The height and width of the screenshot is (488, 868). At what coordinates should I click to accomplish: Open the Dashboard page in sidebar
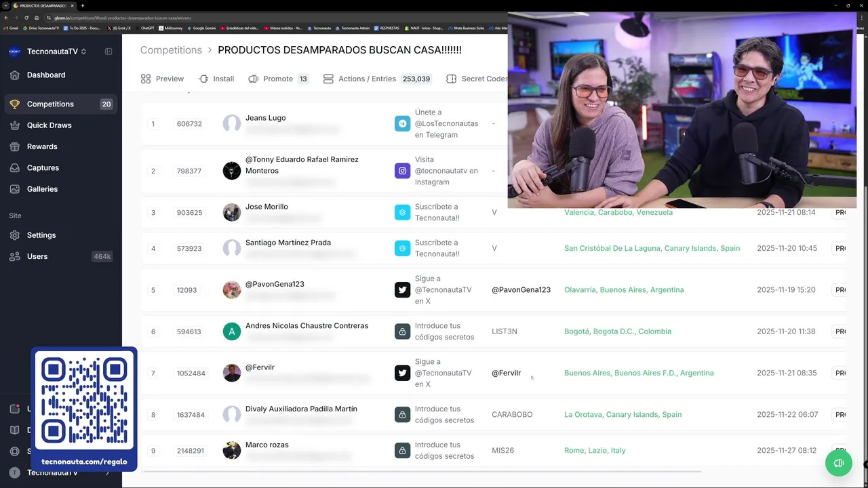click(x=46, y=75)
